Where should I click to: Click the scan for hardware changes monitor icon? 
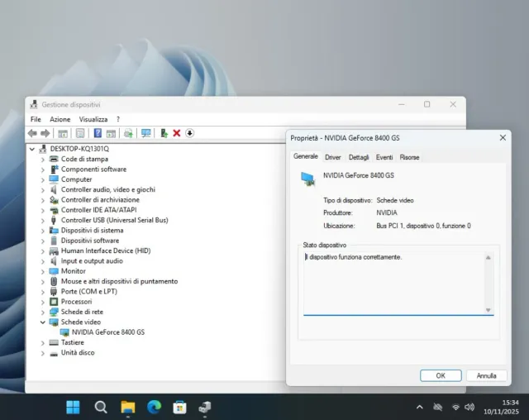[x=146, y=133]
